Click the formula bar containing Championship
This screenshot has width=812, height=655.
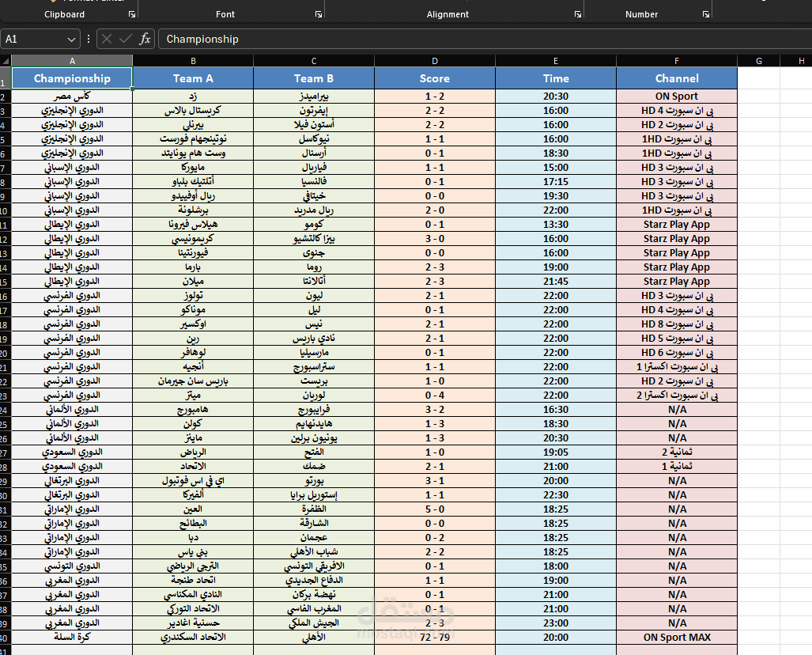pos(485,39)
